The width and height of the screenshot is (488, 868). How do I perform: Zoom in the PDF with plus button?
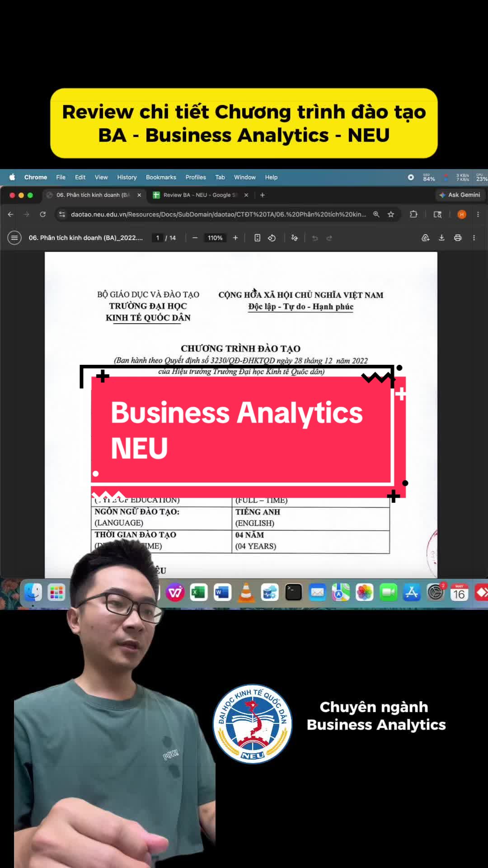tap(235, 238)
